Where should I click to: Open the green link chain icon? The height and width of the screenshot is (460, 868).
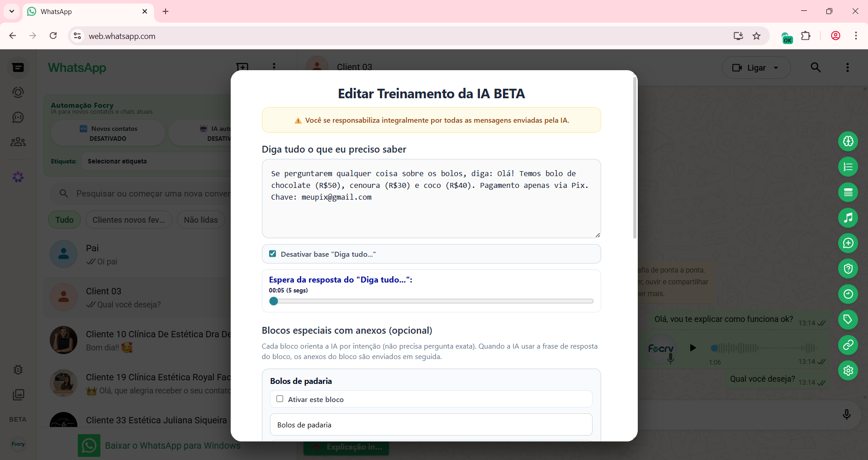tap(848, 345)
